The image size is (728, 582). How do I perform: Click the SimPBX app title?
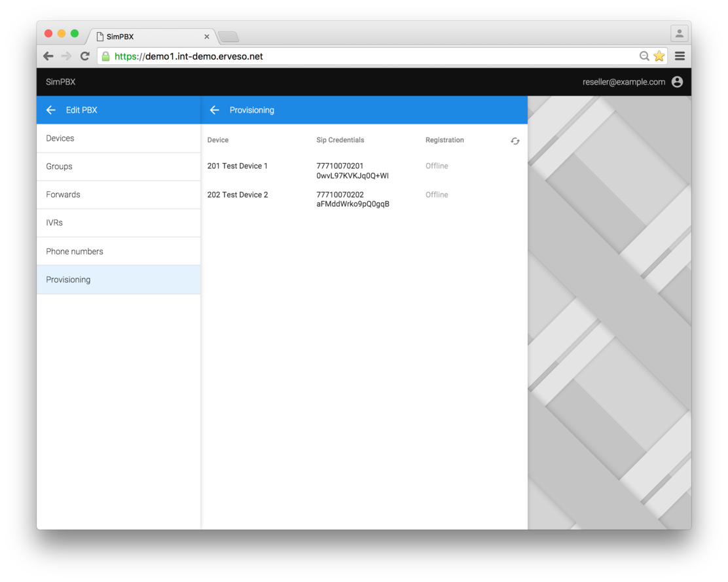[60, 82]
